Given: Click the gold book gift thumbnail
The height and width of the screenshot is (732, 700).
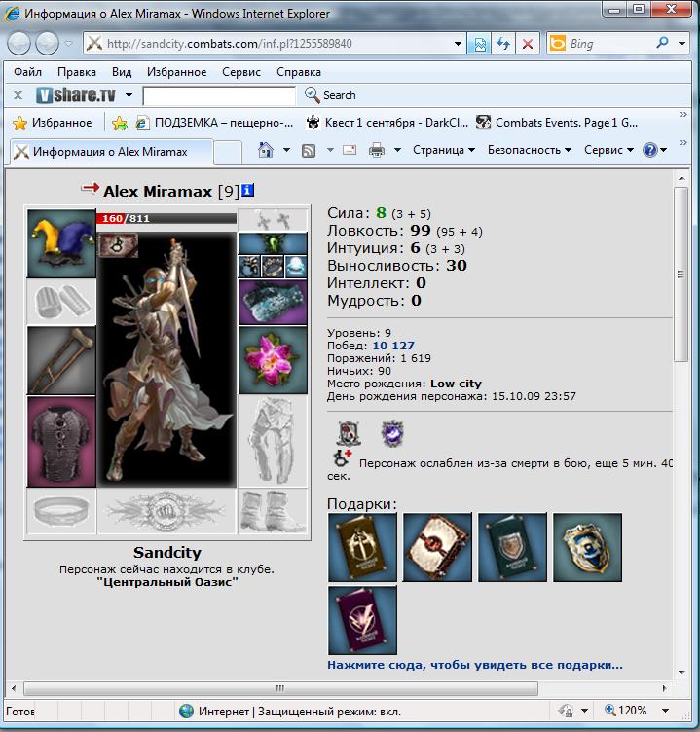Looking at the screenshot, I should point(362,547).
